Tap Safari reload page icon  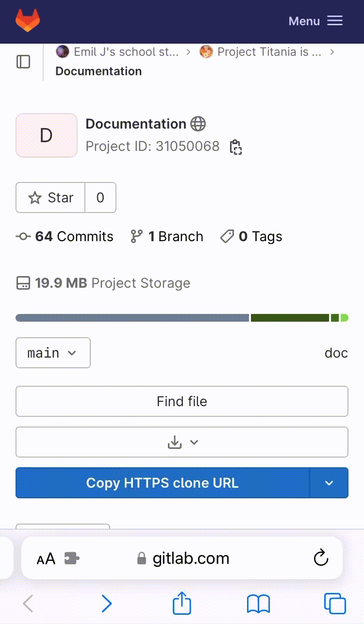tap(321, 558)
